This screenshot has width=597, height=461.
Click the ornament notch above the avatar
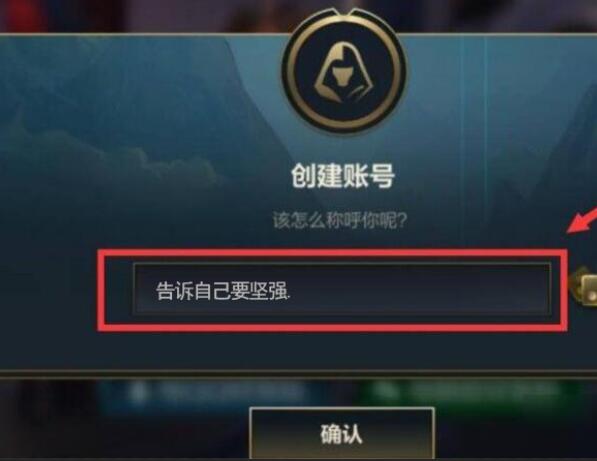pyautogui.click(x=345, y=12)
